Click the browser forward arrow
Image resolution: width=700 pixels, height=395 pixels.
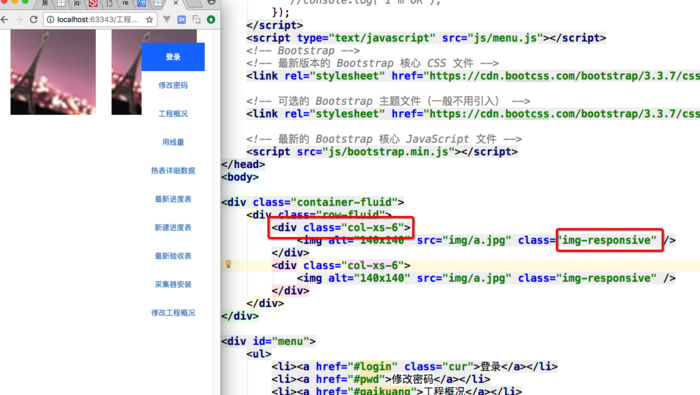[x=19, y=20]
